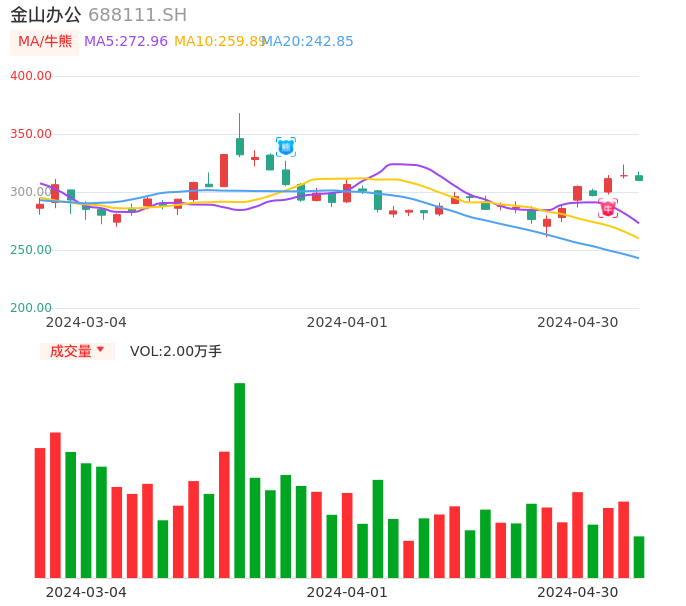Click the MA5:272.96 legend label

pyautogui.click(x=126, y=42)
